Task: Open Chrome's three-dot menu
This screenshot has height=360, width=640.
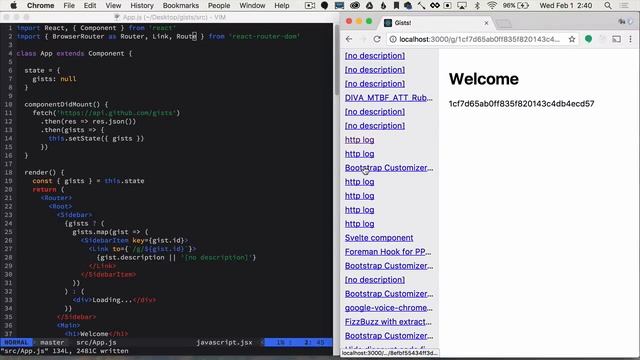Action: click(x=630, y=39)
